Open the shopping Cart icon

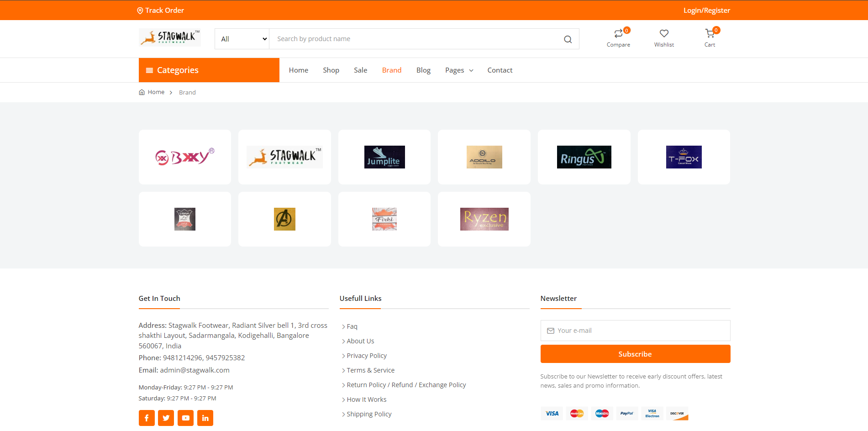710,33
